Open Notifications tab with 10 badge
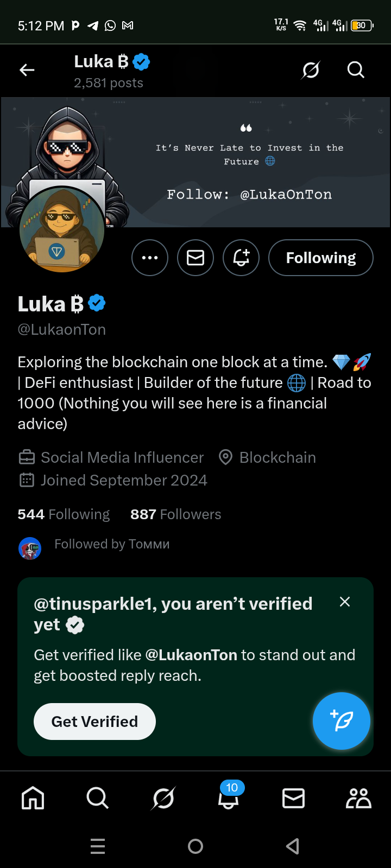This screenshot has width=391, height=868. click(229, 798)
